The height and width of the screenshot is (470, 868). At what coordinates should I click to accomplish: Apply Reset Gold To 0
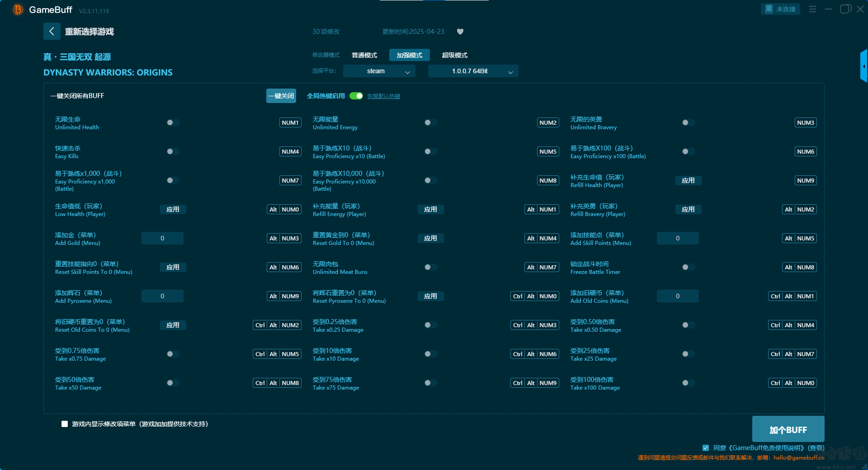[x=430, y=238]
